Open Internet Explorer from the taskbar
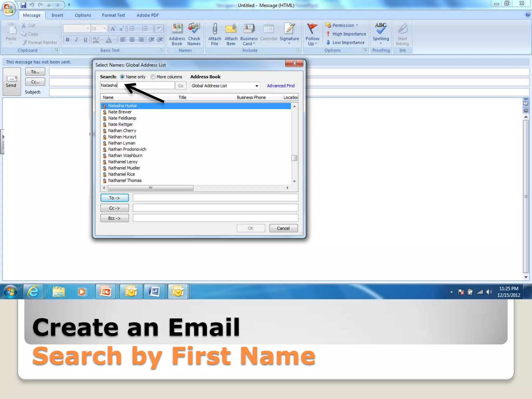The image size is (532, 399). pyautogui.click(x=33, y=292)
